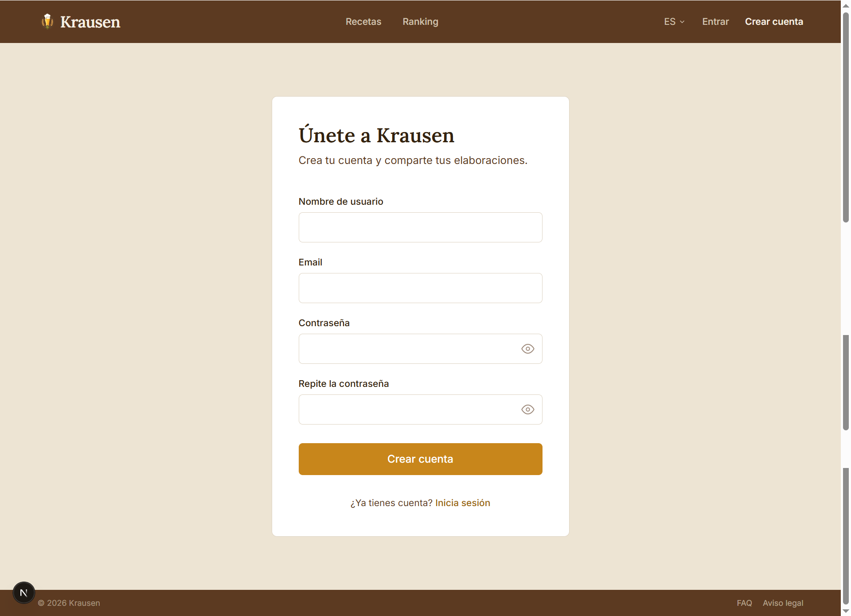This screenshot has height=616, width=851.
Task: Toggle visibility of Repite la contraseña
Action: click(527, 409)
